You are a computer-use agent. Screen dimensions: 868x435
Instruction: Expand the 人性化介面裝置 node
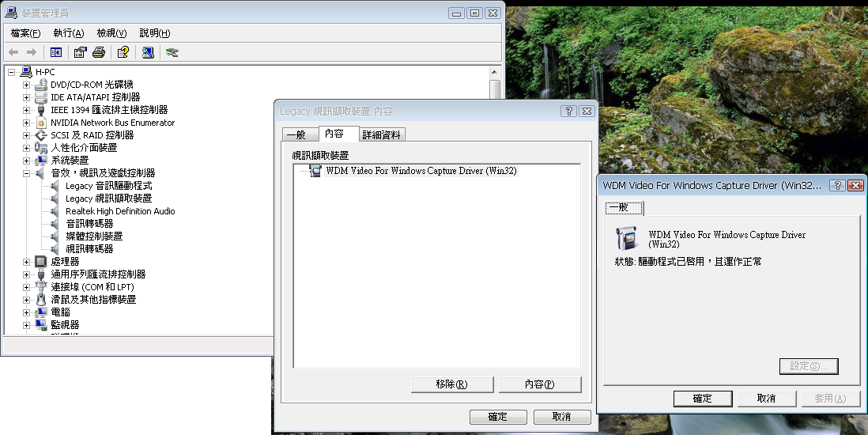pyautogui.click(x=26, y=148)
